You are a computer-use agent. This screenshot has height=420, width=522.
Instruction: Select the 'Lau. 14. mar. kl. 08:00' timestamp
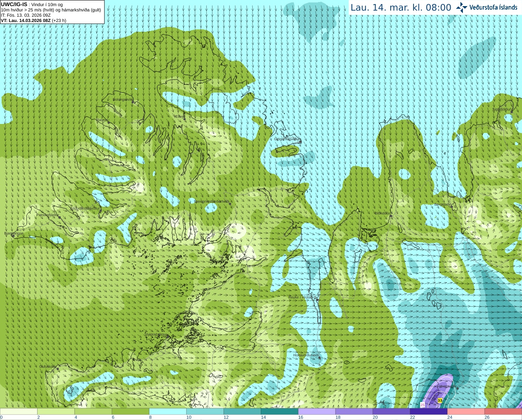click(x=401, y=7)
